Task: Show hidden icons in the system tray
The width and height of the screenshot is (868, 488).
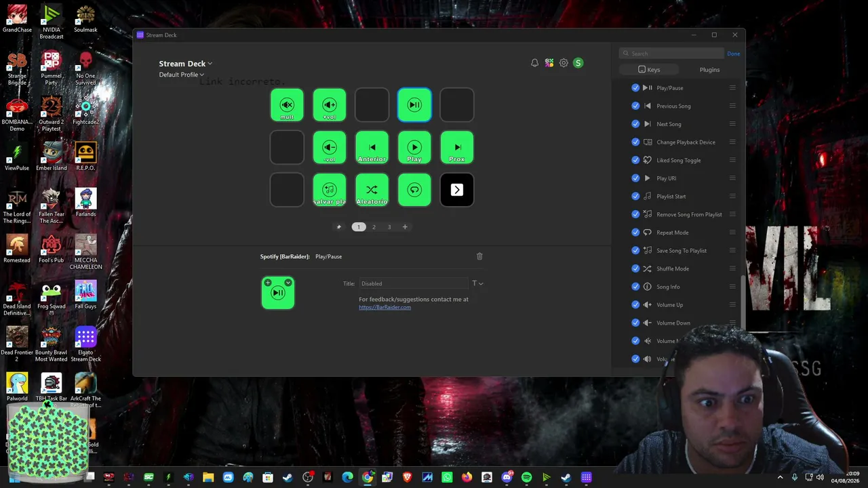Action: [x=780, y=478]
